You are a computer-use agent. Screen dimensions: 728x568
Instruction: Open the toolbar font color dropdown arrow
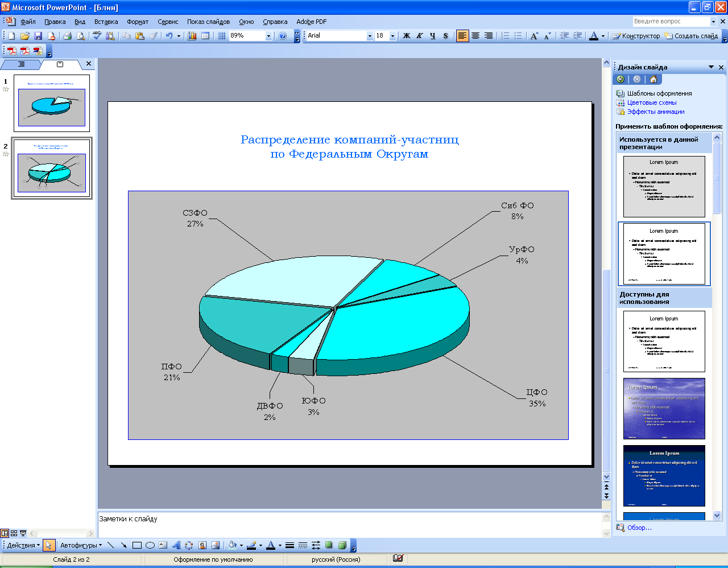pos(603,36)
